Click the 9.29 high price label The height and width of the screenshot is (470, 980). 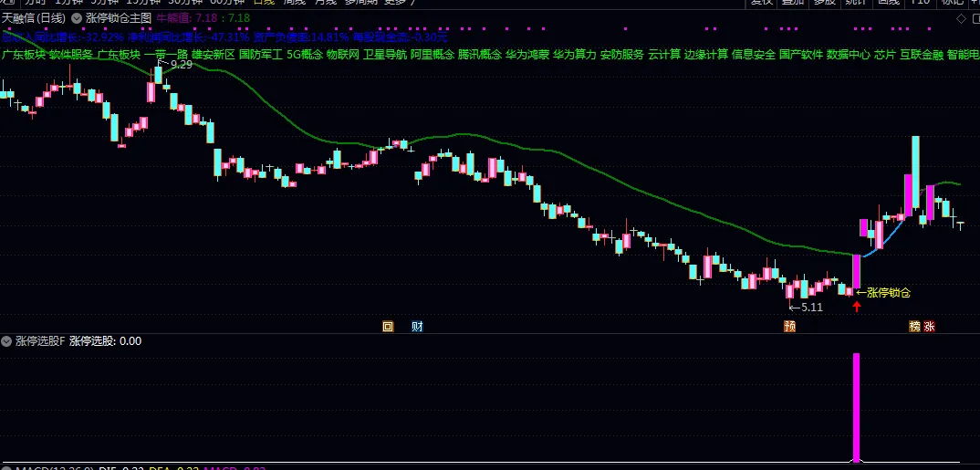(182, 64)
